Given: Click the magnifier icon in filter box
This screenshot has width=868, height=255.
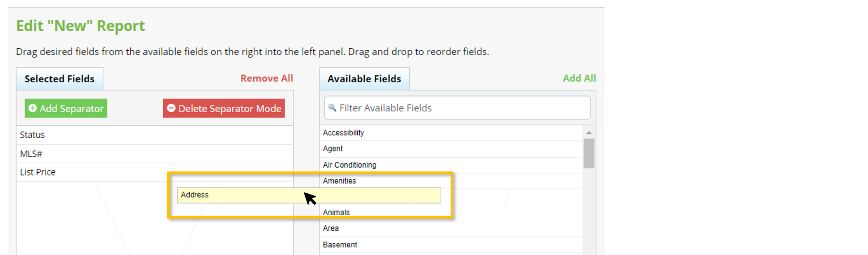Looking at the screenshot, I should (332, 107).
